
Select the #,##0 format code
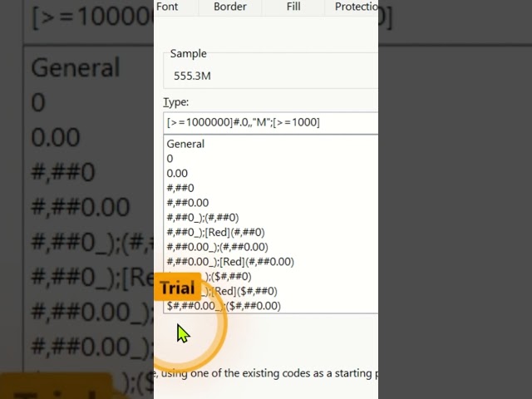click(x=180, y=188)
